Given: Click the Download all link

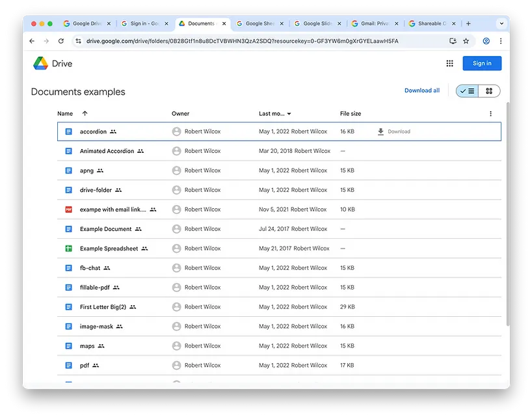Looking at the screenshot, I should click(x=422, y=90).
